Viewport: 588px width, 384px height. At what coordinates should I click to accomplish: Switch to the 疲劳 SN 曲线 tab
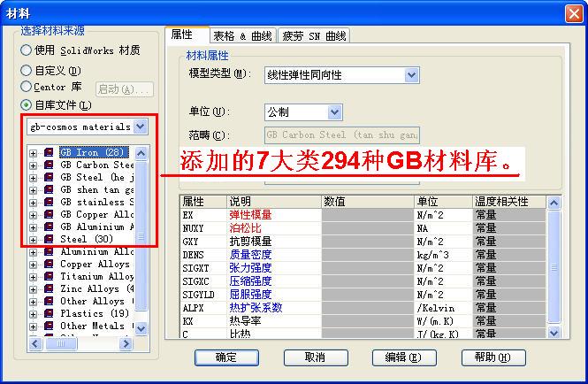point(314,36)
